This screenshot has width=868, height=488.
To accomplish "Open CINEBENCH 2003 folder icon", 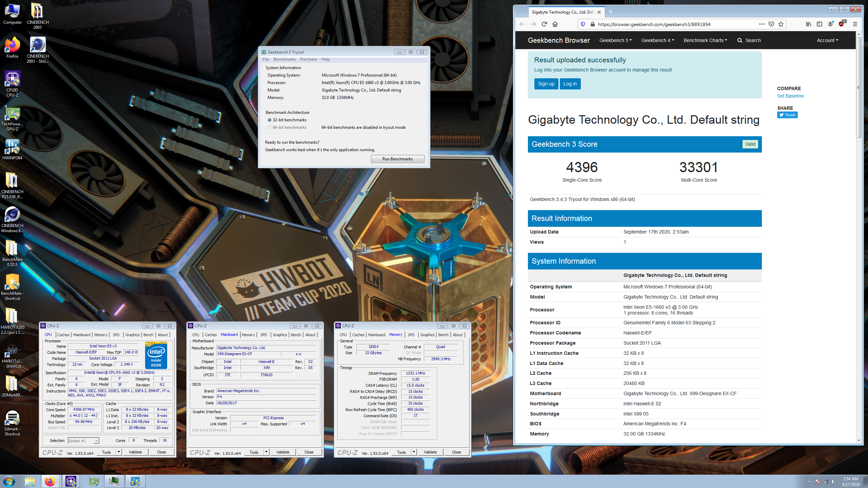I will point(38,16).
